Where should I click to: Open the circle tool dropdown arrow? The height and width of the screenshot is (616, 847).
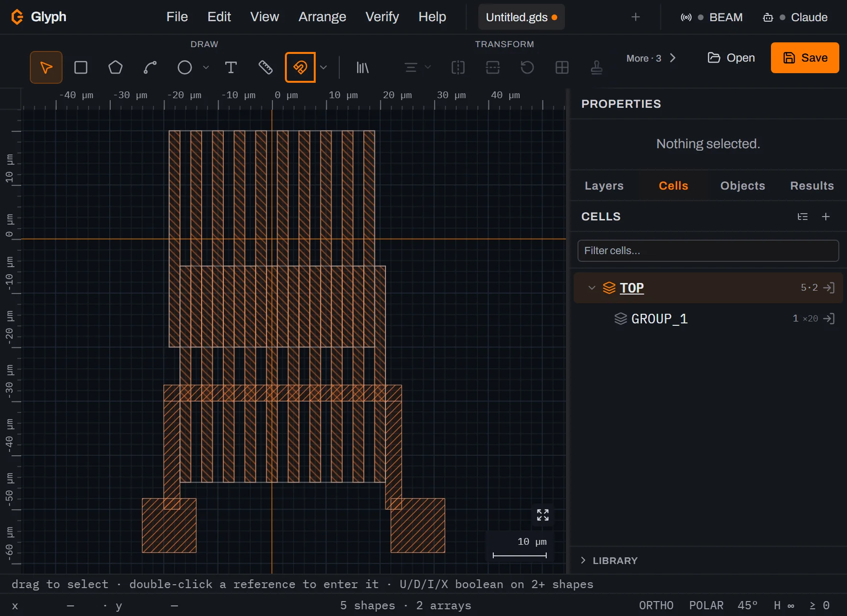[x=206, y=67]
